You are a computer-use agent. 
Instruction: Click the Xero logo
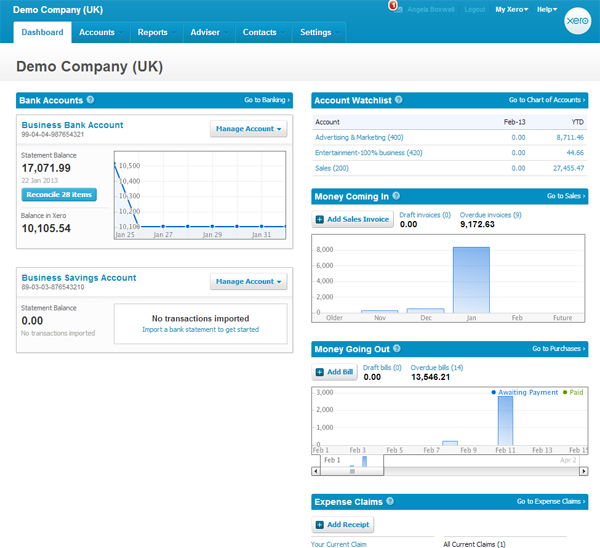pos(577,21)
